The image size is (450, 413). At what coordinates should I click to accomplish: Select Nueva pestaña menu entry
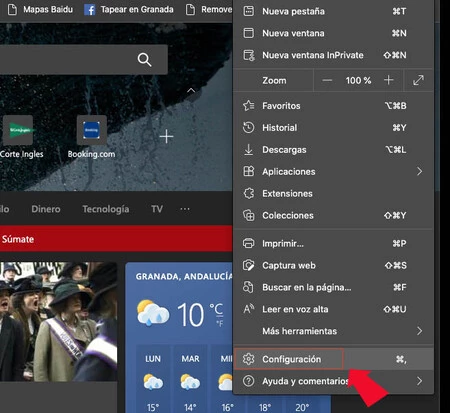333,11
